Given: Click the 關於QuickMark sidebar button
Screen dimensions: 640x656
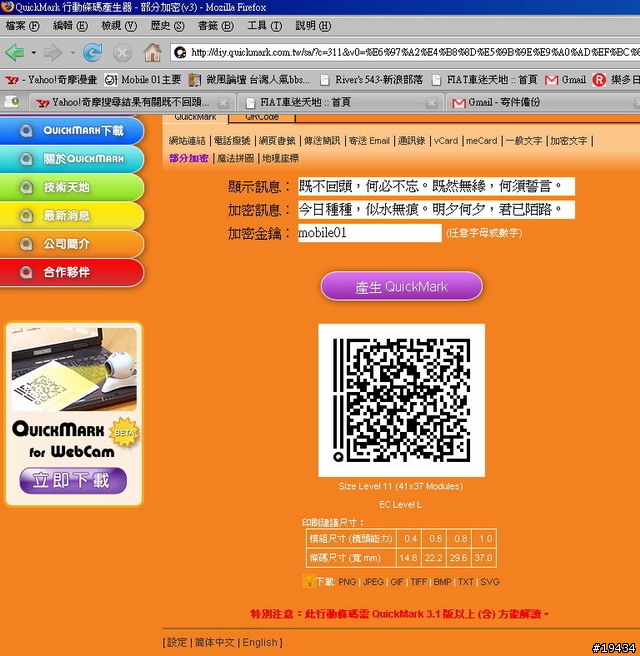Looking at the screenshot, I should [72, 159].
